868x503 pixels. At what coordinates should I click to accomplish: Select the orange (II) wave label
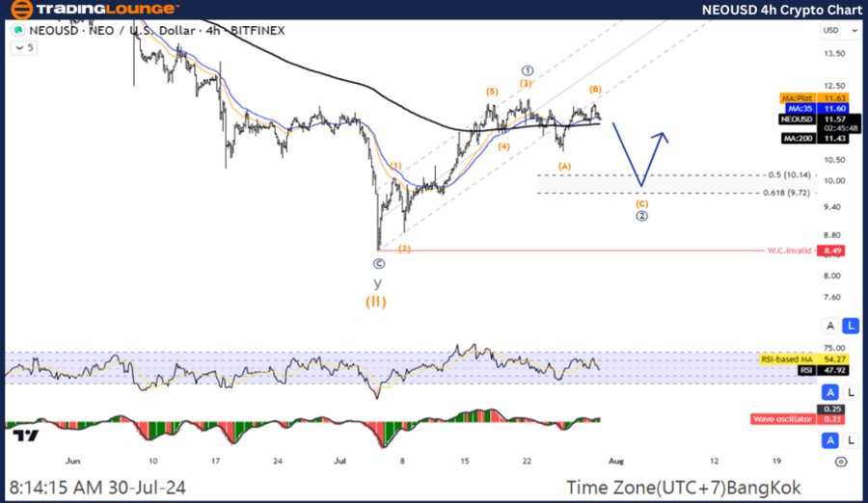click(x=376, y=302)
